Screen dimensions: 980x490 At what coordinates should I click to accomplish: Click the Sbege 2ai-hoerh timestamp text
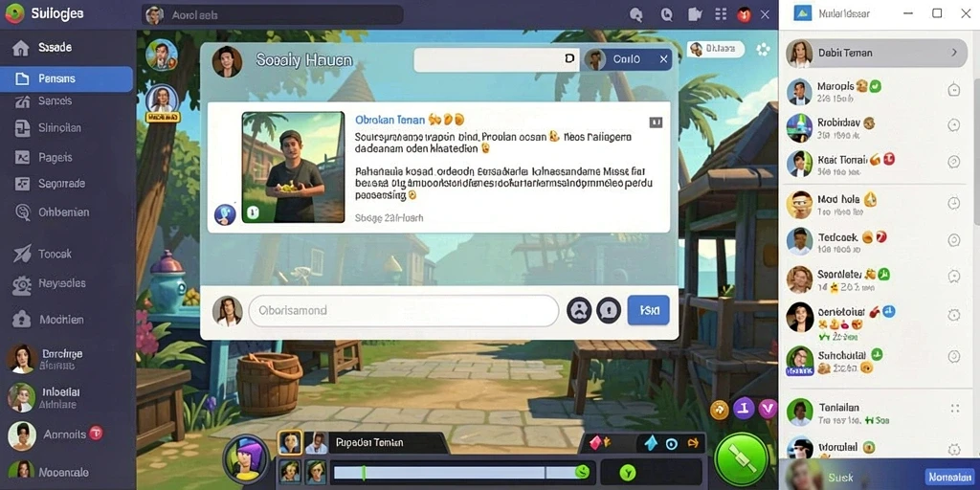pyautogui.click(x=389, y=218)
